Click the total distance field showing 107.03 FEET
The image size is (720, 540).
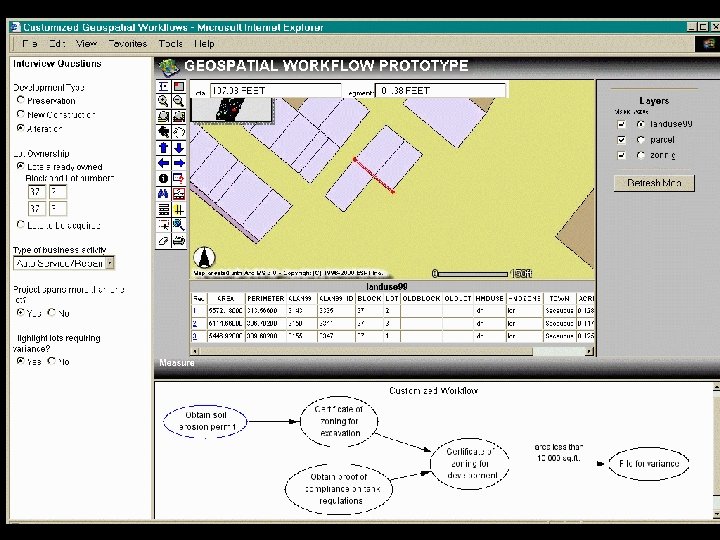[276, 91]
